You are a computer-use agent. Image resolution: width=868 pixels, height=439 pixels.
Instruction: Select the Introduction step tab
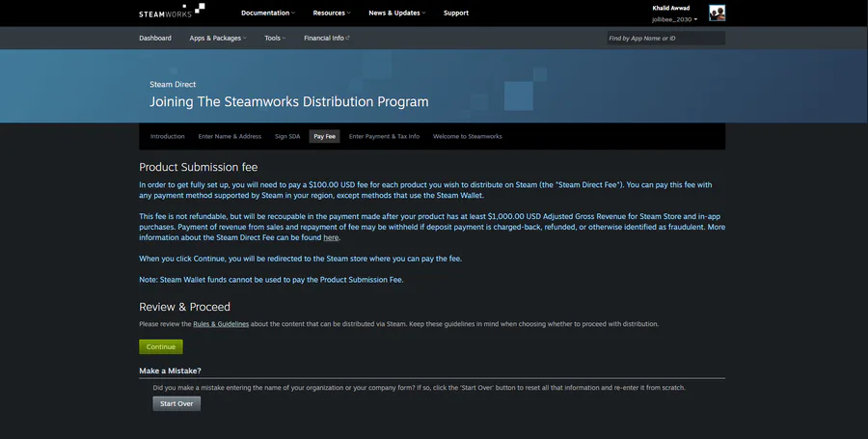click(x=167, y=136)
